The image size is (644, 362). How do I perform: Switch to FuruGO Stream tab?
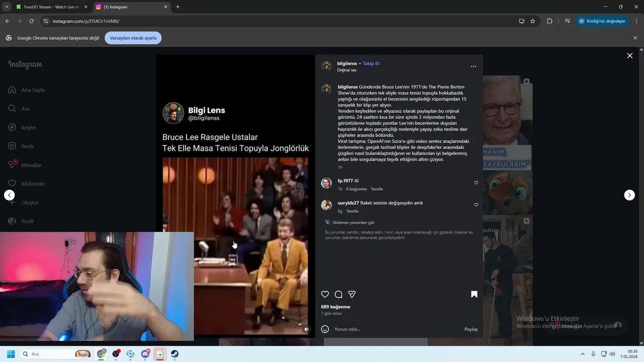[51, 7]
